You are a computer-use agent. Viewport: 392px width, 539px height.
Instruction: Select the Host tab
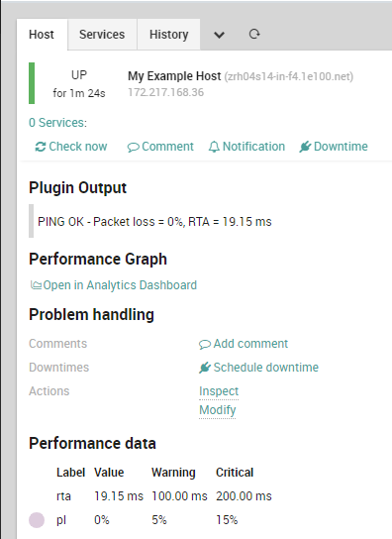(42, 35)
